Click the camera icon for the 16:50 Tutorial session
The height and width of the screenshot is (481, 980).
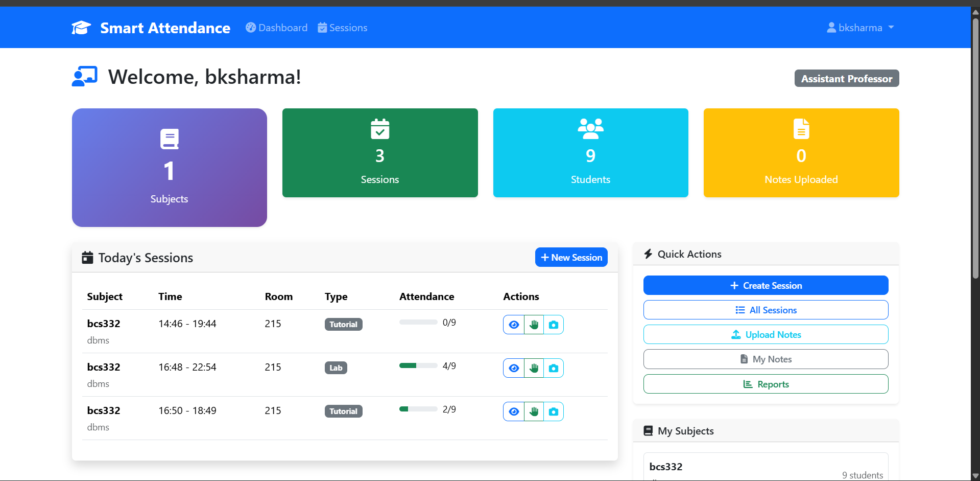pyautogui.click(x=554, y=411)
